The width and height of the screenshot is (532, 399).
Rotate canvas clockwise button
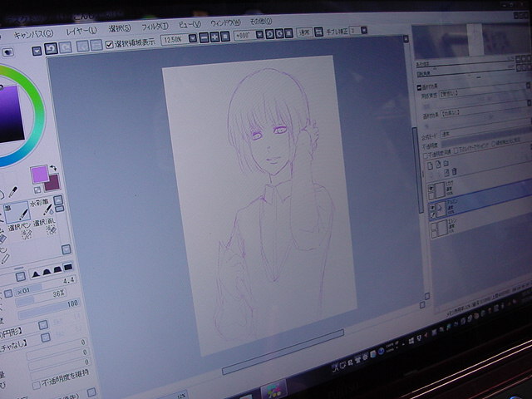click(x=279, y=33)
